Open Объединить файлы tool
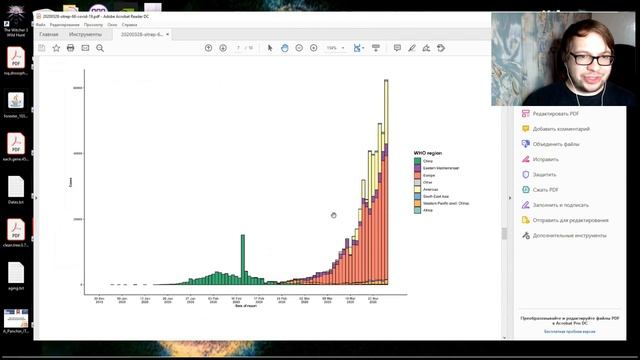Screen dimensions: 640x360 (550, 144)
